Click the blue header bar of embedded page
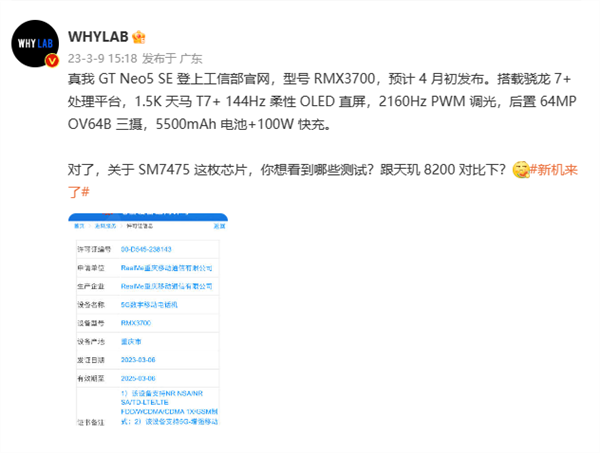The width and height of the screenshot is (600, 453). coord(148,217)
